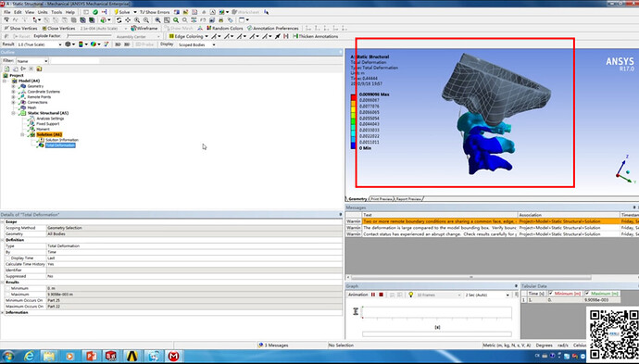Click the Show Vertices toolbar icon
639x364 pixels.
click(6, 28)
